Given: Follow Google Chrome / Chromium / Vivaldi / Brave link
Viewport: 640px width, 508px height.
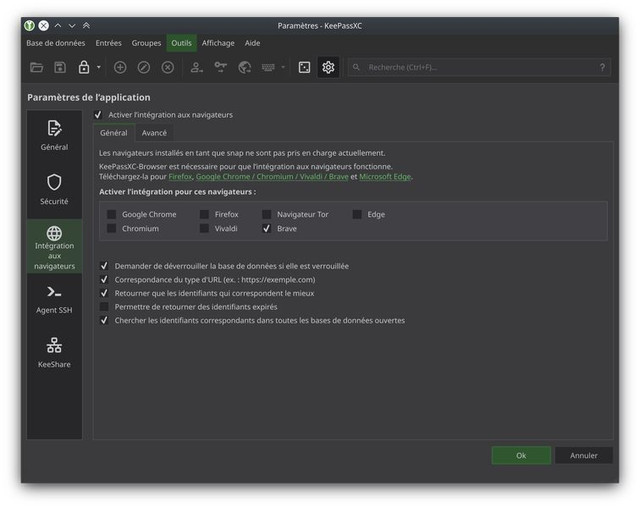Looking at the screenshot, I should [272, 177].
